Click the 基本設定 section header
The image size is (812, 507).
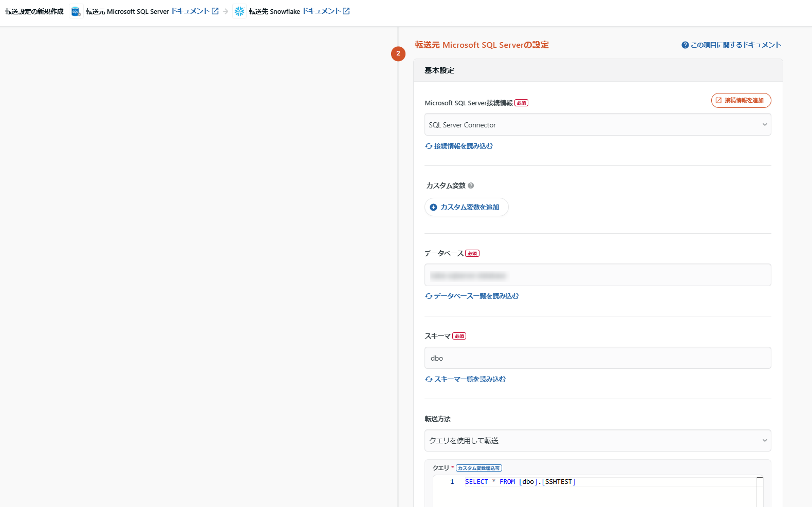[598, 70]
